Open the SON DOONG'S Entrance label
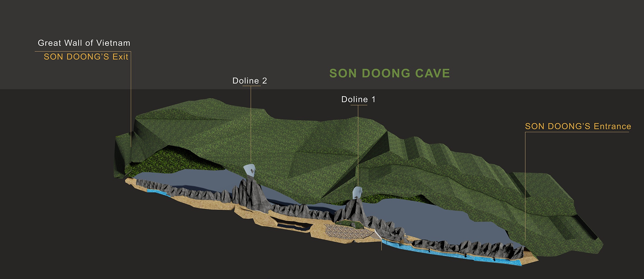644x279 pixels. [x=578, y=126]
